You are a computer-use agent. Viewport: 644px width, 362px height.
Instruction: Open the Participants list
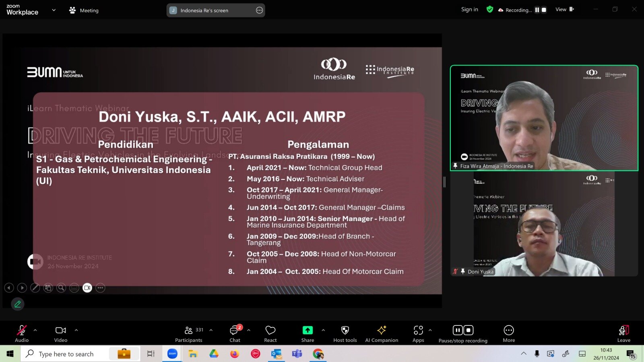tap(188, 333)
